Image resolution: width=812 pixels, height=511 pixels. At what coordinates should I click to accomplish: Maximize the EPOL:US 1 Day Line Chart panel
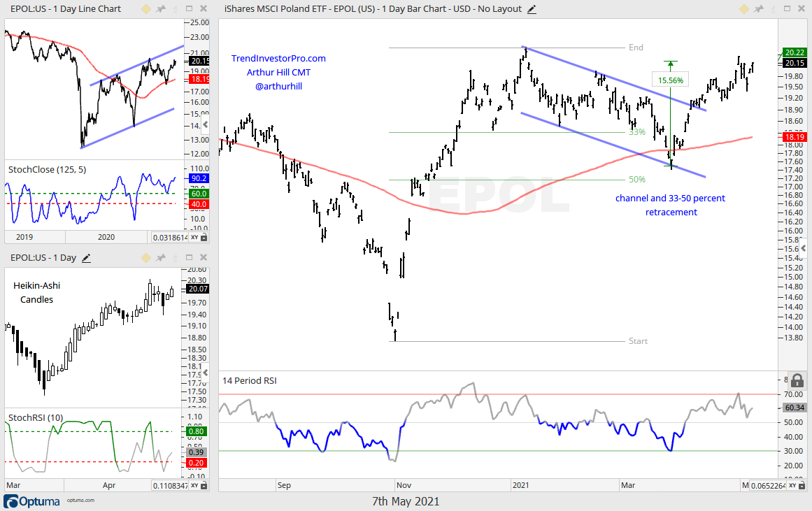[189, 9]
